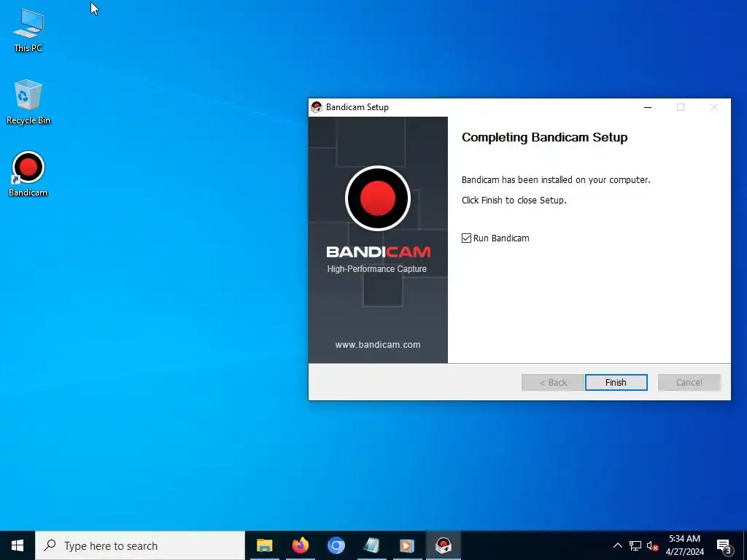Click Finish to close Setup

[x=616, y=382]
